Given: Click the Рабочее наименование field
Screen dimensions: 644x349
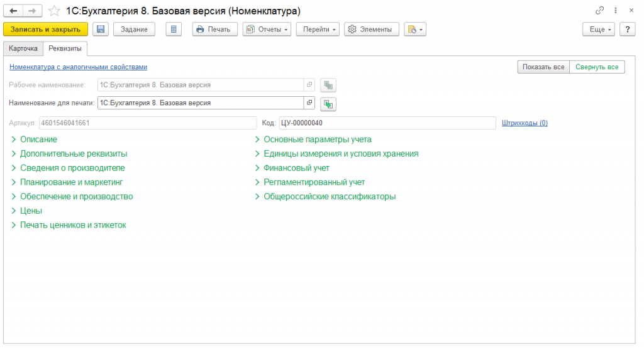Looking at the screenshot, I should (x=201, y=85).
